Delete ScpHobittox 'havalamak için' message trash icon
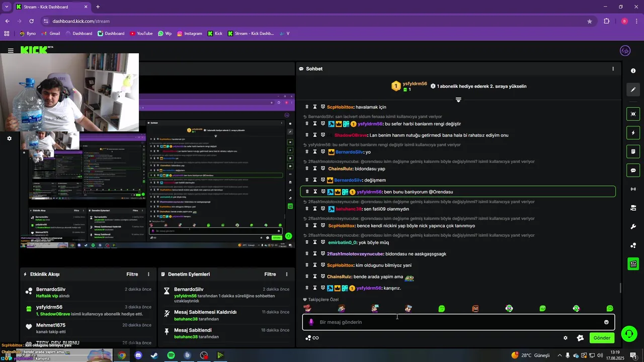 pyautogui.click(x=307, y=107)
